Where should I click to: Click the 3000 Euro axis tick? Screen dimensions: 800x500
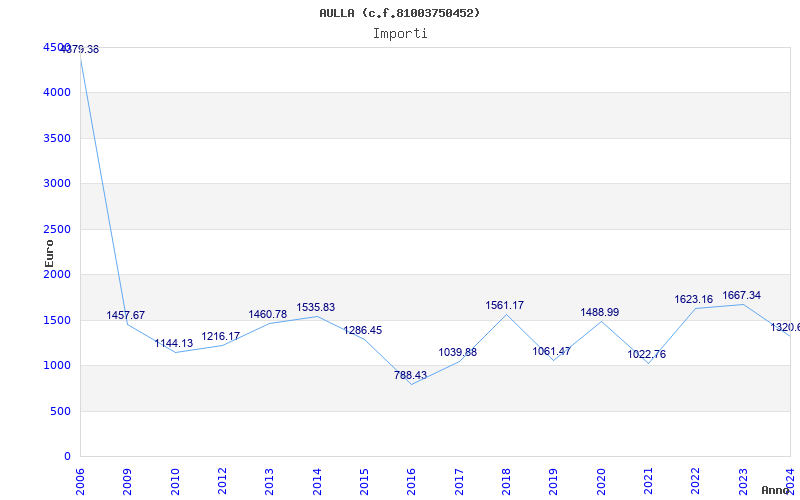57,184
